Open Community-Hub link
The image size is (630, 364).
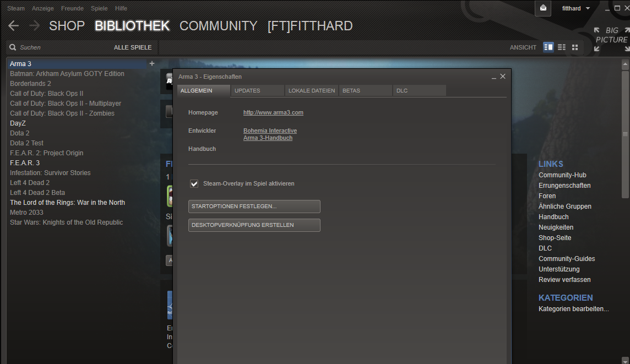[x=562, y=175]
